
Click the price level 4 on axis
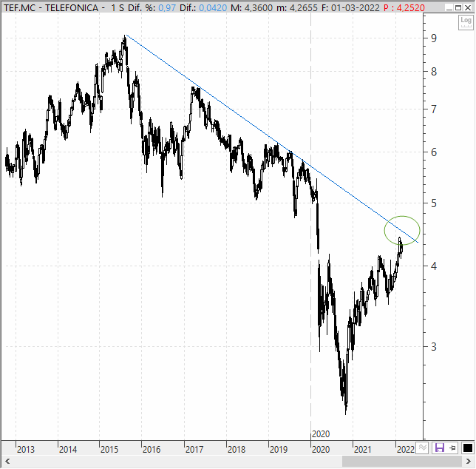click(x=434, y=266)
